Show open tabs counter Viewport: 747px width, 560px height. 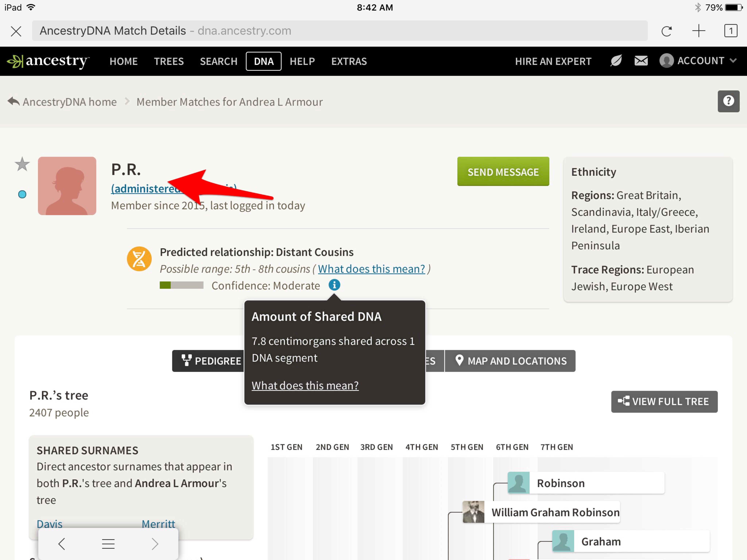coord(730,31)
